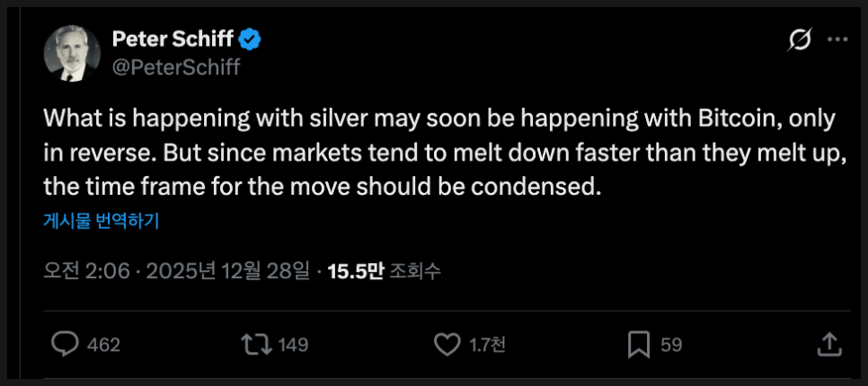
Task: Like the post with the heart icon
Action: pyautogui.click(x=447, y=345)
